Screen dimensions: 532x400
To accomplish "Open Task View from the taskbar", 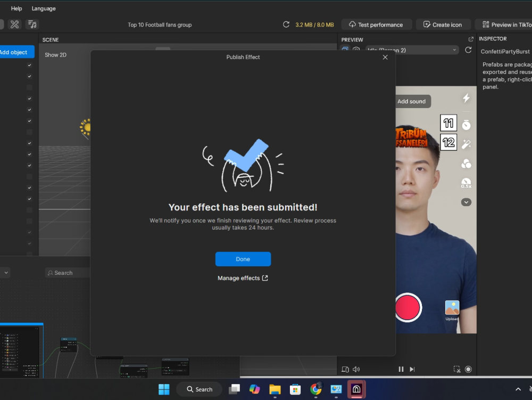I will click(234, 389).
